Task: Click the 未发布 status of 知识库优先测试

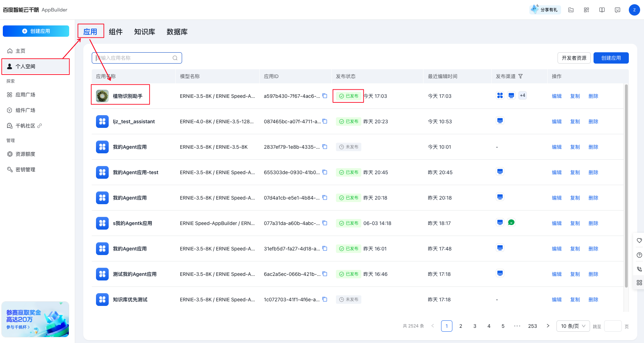Action: [x=349, y=300]
